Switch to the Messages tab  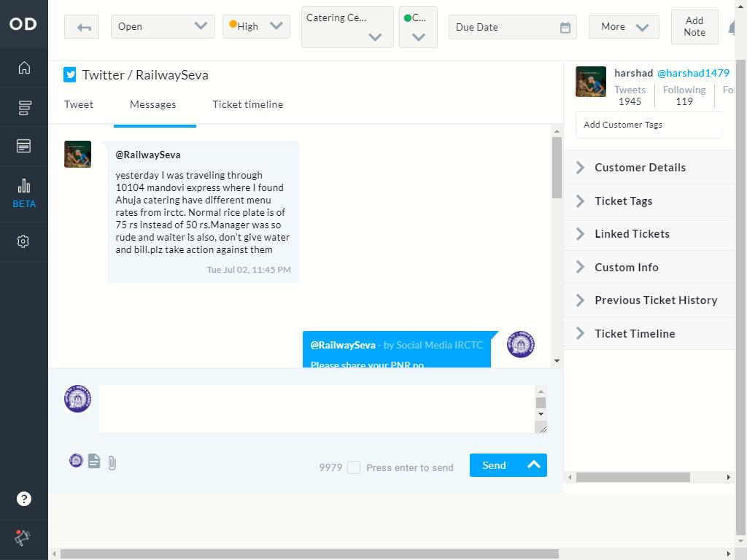click(153, 104)
